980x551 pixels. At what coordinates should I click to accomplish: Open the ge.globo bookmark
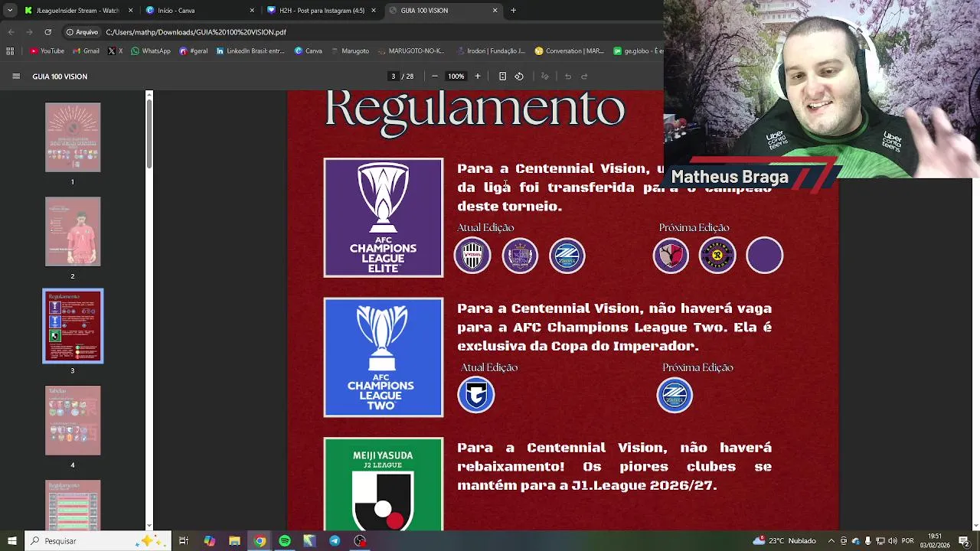pyautogui.click(x=638, y=51)
